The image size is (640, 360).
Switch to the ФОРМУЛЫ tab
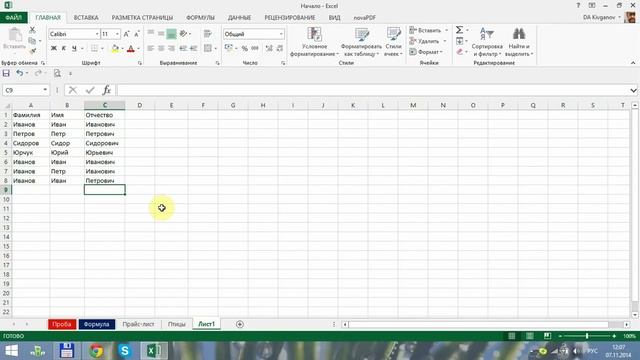coord(200,18)
